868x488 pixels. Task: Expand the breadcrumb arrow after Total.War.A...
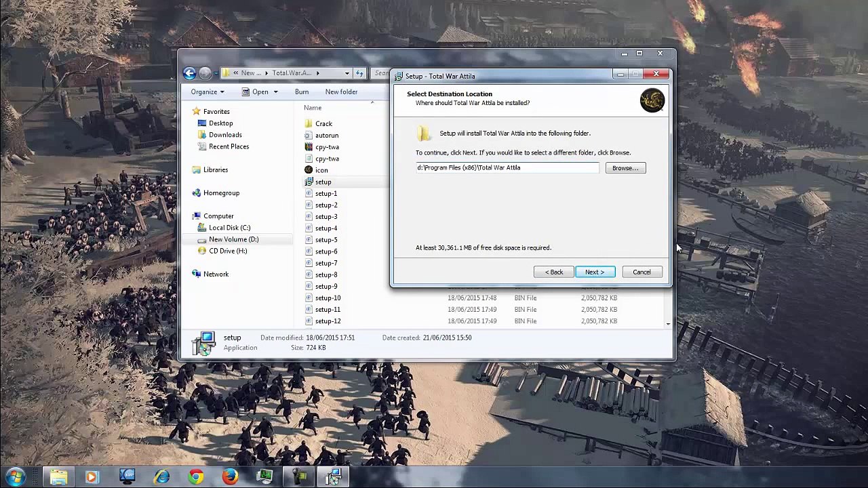(x=317, y=73)
